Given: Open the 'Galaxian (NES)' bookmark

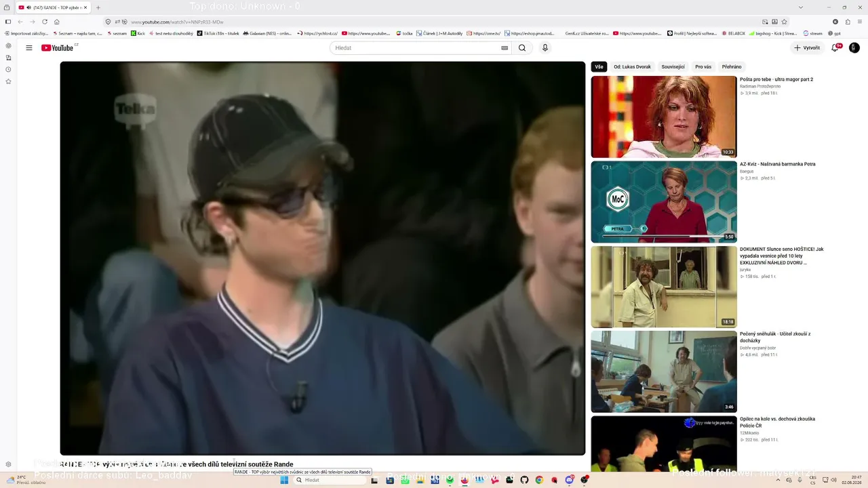Looking at the screenshot, I should click(x=267, y=33).
